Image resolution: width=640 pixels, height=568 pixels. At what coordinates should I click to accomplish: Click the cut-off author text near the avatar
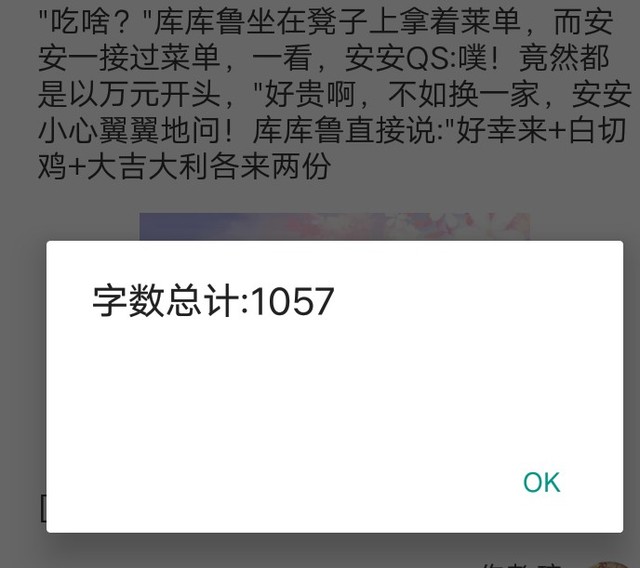(520, 565)
